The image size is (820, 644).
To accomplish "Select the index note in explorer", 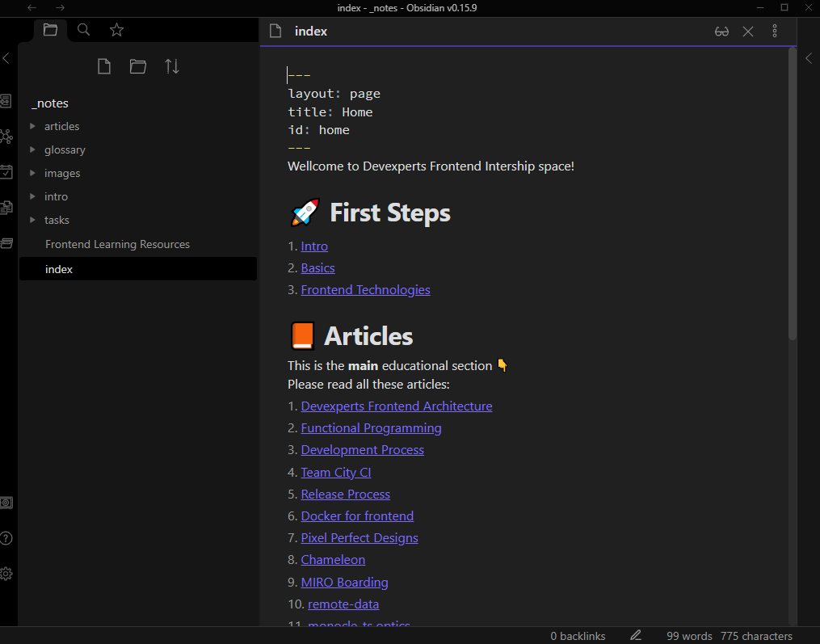I will (x=138, y=269).
